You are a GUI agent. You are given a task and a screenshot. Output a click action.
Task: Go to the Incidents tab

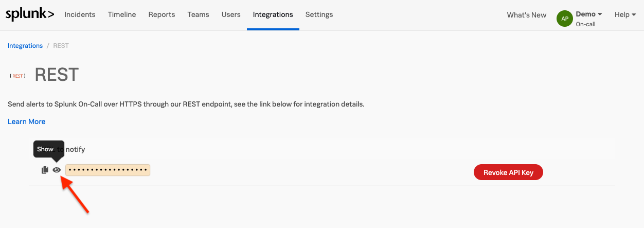tap(80, 14)
